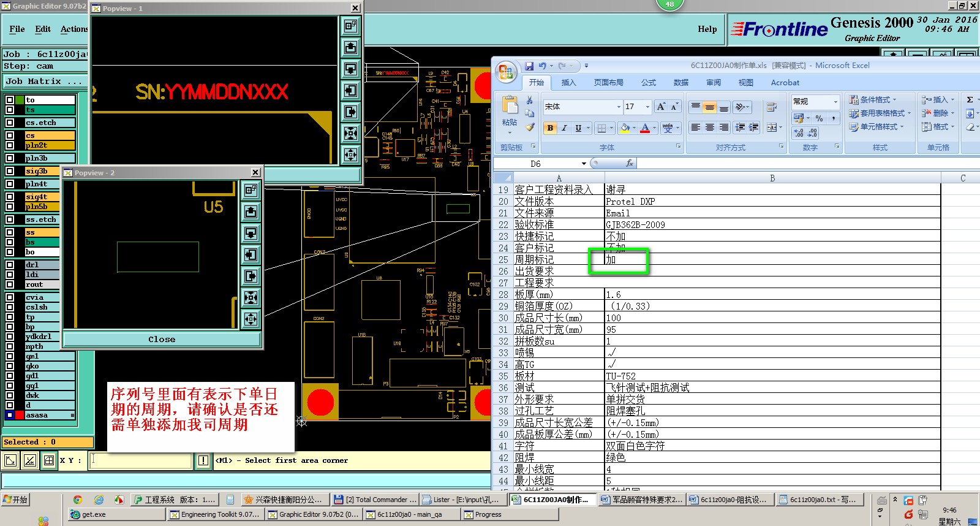Screen dimensions: 980x526
Task: Open the 删除 cells dropdown in ribbon
Action: 938,113
